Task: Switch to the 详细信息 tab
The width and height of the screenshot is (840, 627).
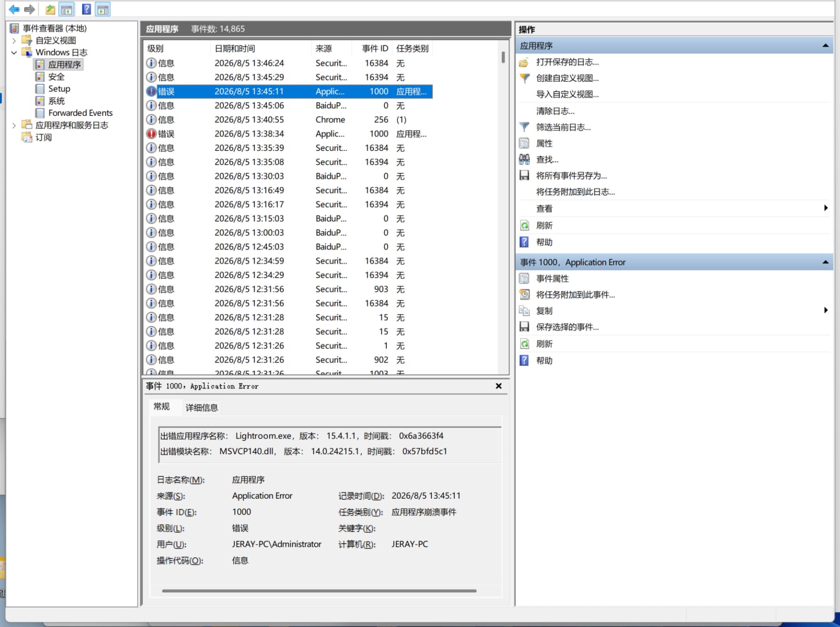Action: 202,408
